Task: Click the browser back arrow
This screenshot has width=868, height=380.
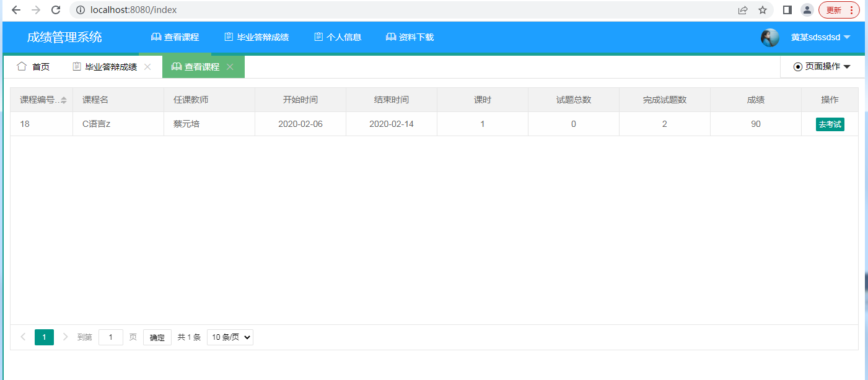Action: [x=16, y=10]
